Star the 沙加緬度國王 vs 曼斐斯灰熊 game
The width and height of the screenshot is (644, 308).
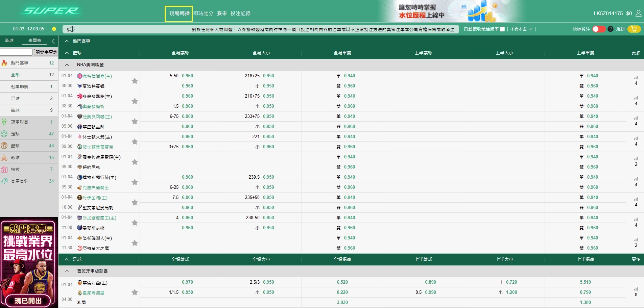[135, 223]
